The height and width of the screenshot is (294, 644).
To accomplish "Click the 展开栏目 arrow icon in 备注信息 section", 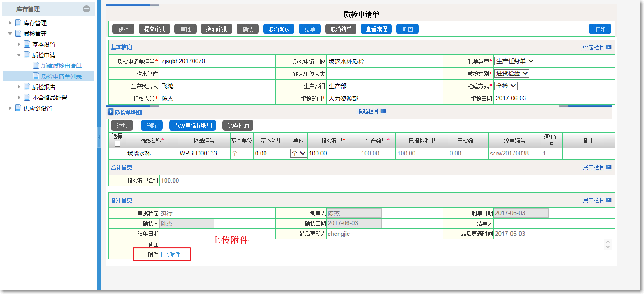I will (609, 200).
